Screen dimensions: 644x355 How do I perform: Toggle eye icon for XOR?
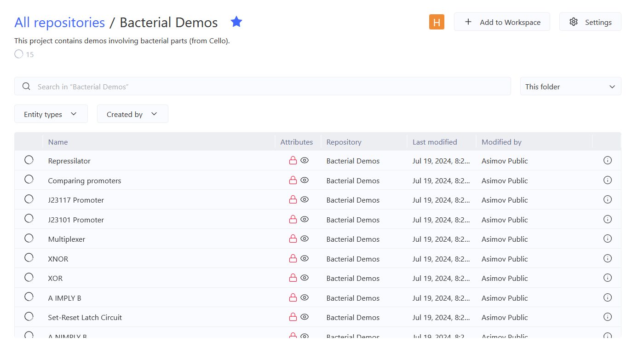click(x=305, y=278)
